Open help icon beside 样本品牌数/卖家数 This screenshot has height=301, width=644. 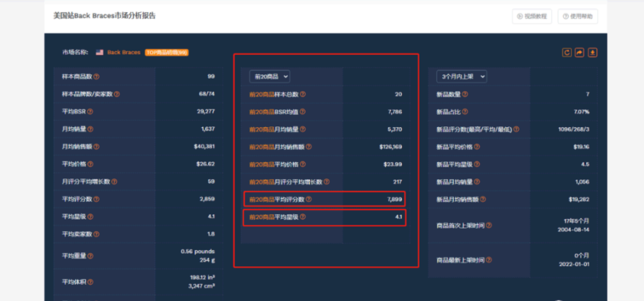click(x=117, y=94)
